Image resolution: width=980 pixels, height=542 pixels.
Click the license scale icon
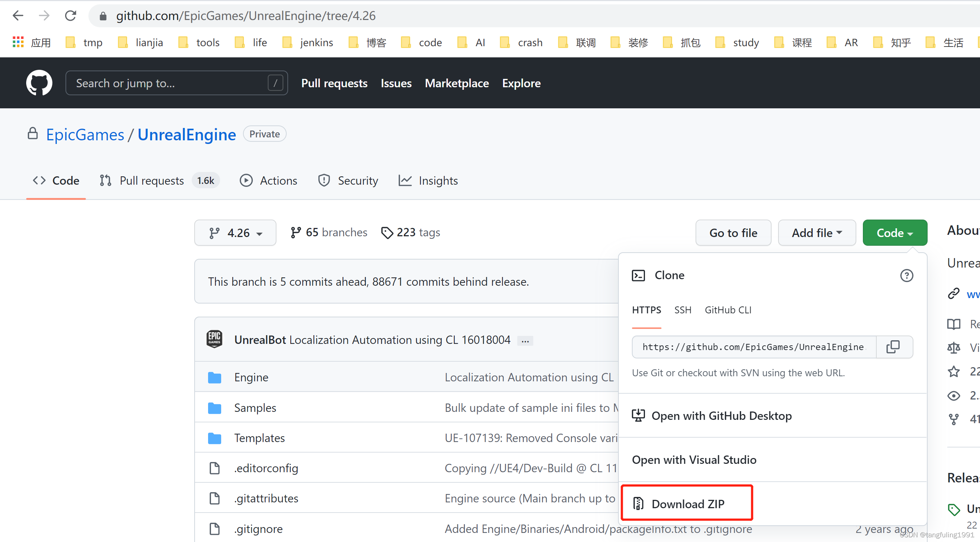pos(953,348)
